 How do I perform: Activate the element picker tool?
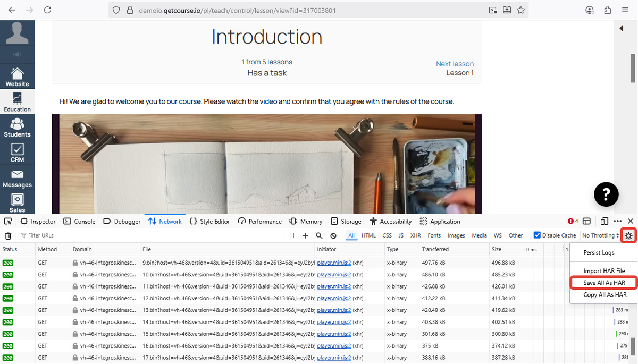8,221
